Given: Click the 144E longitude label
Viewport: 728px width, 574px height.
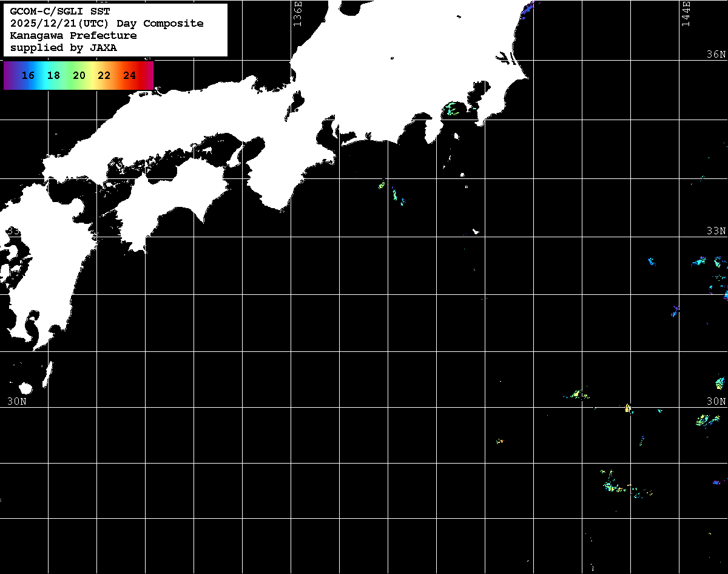Looking at the screenshot, I should coord(686,13).
